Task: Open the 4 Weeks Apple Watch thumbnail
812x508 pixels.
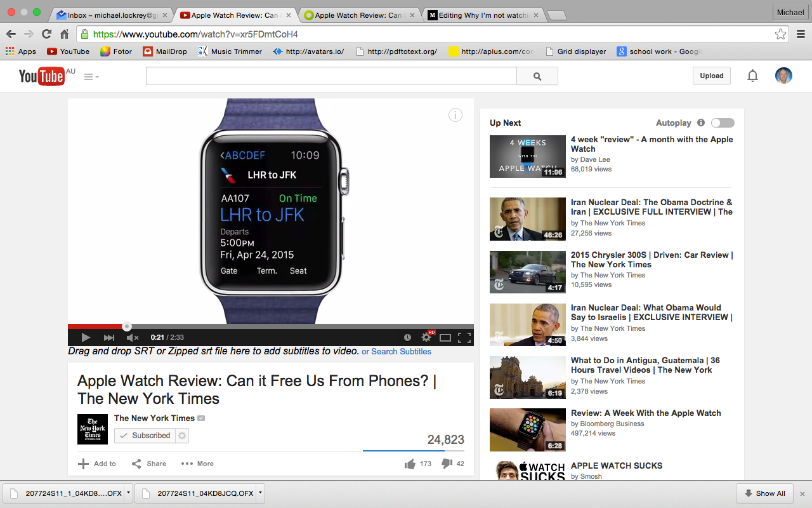Action: [x=528, y=156]
